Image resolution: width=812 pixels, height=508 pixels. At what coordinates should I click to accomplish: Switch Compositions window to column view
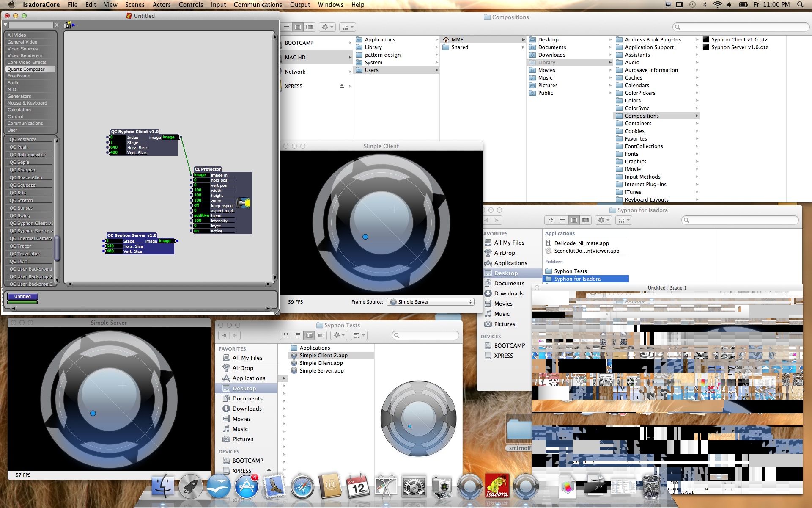click(298, 27)
